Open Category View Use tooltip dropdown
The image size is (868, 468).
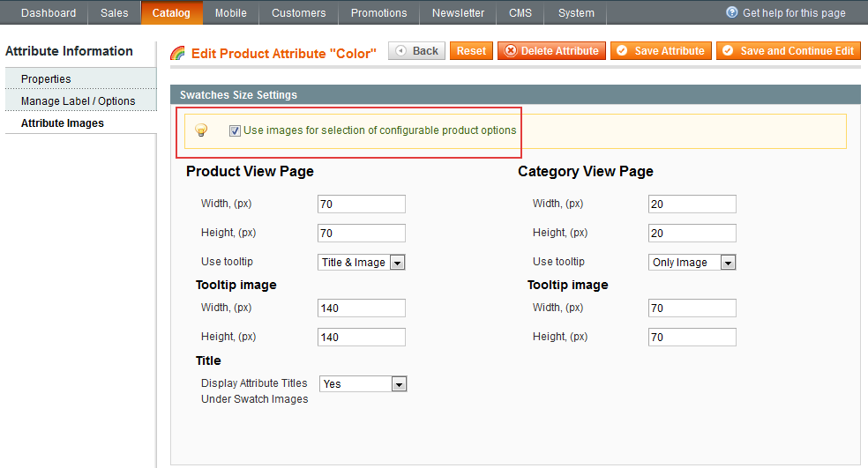click(x=692, y=263)
